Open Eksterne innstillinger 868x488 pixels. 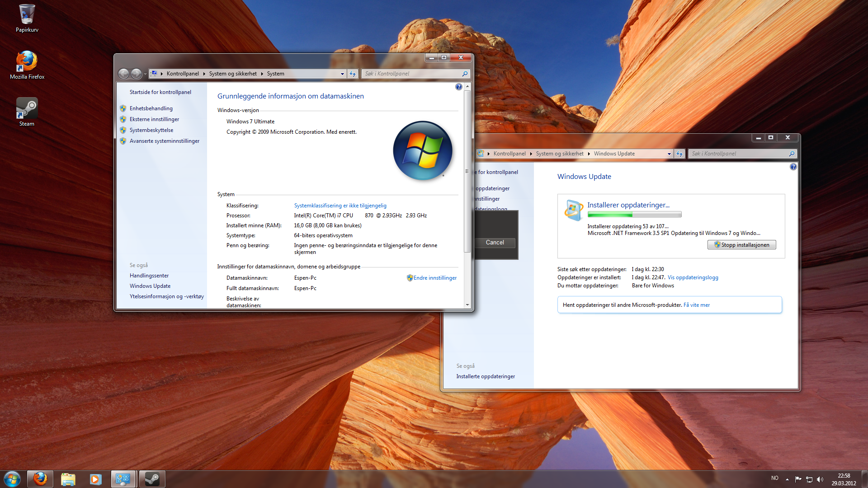coord(154,119)
